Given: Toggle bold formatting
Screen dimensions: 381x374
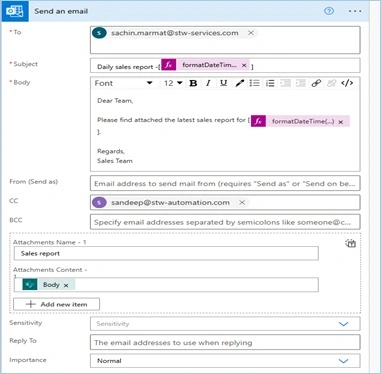Looking at the screenshot, I should 193,83.
